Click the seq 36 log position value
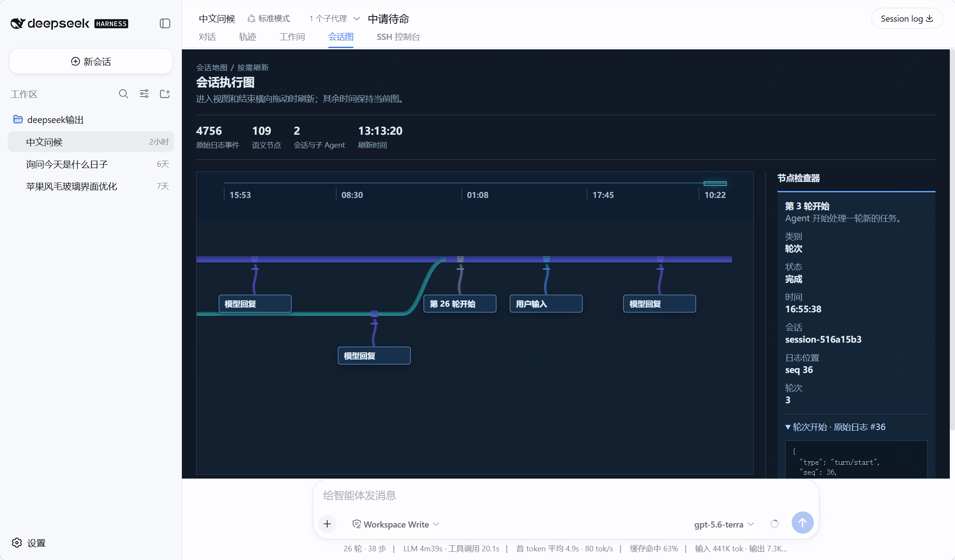 pyautogui.click(x=799, y=370)
